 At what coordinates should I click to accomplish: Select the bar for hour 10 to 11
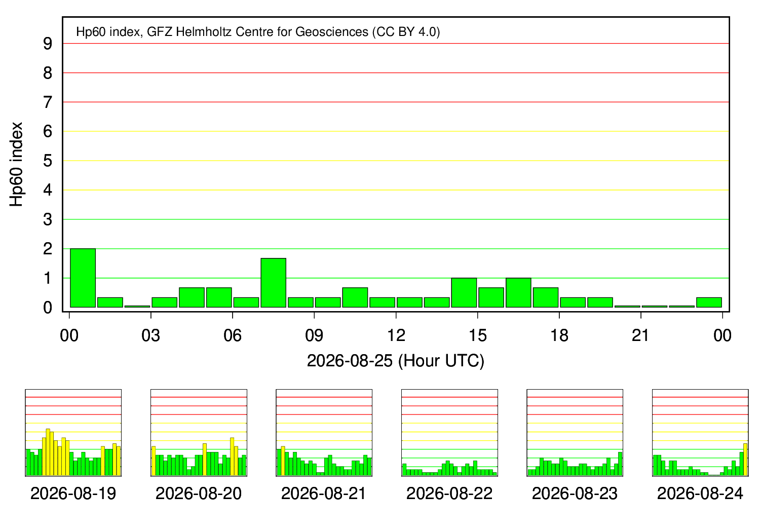[355, 297]
